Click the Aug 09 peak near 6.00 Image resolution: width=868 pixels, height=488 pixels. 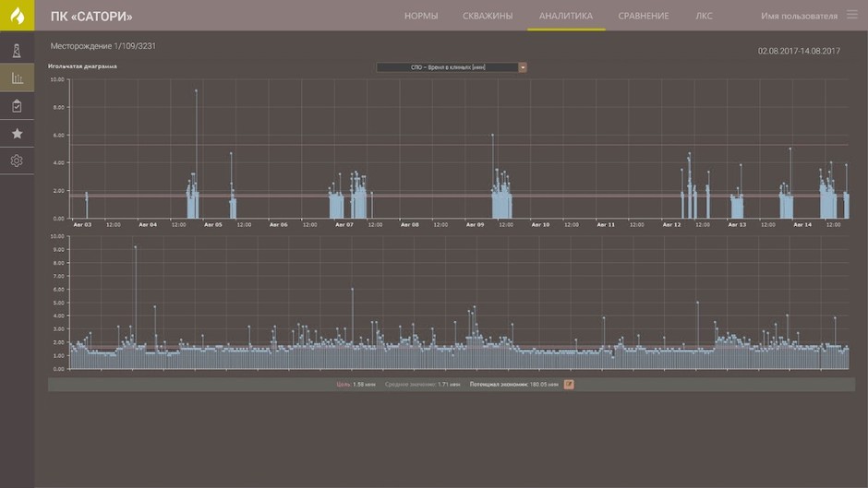[x=493, y=135]
